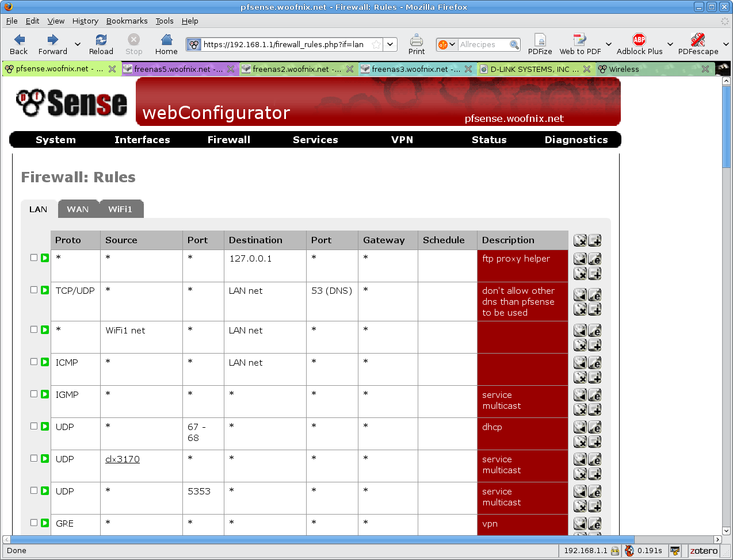Edit the WiFi1 net source rule
The width and height of the screenshot is (733, 560).
[594, 331]
